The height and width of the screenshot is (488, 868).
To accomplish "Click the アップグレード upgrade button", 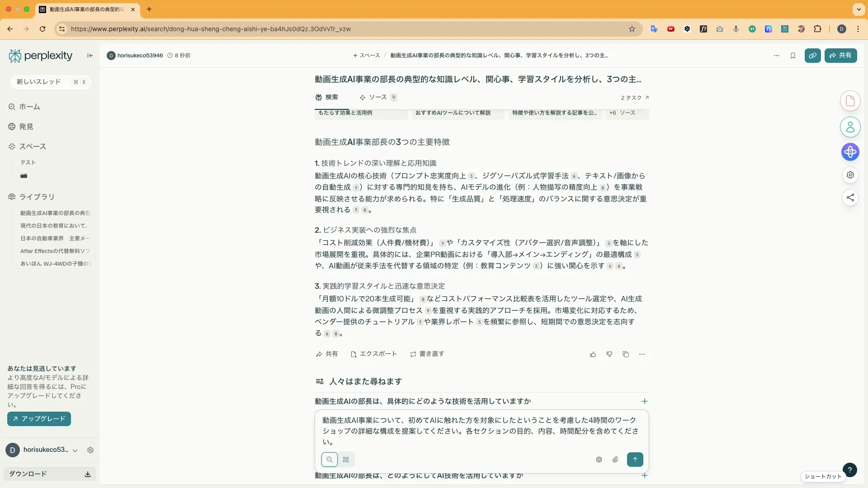I will point(38,419).
